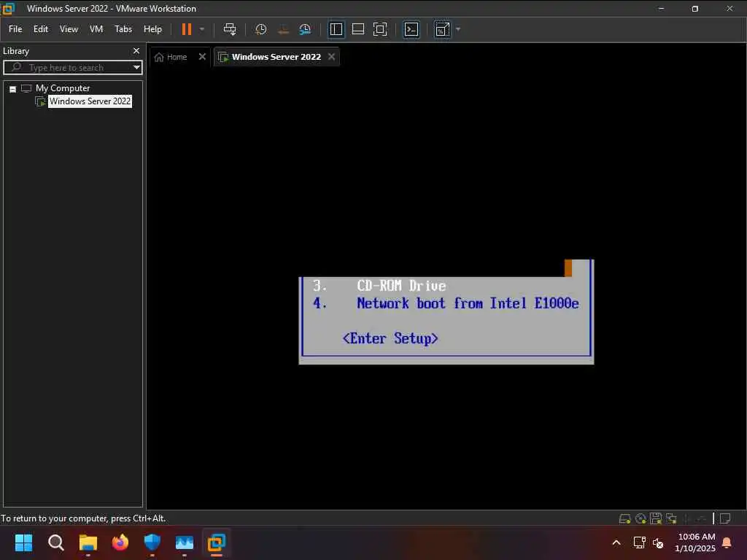Screen dimensions: 747x560
Task: Take a snapshot of this virtual machine
Action: (260, 29)
